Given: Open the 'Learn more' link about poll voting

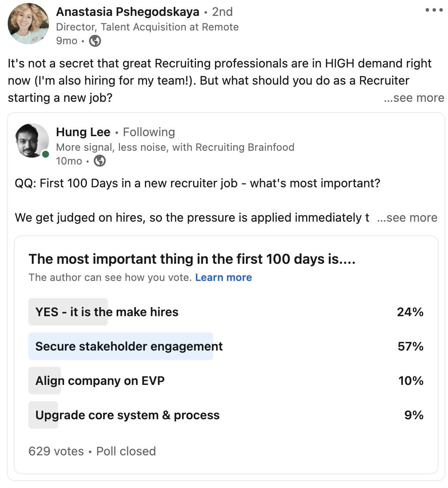Looking at the screenshot, I should pyautogui.click(x=223, y=278).
